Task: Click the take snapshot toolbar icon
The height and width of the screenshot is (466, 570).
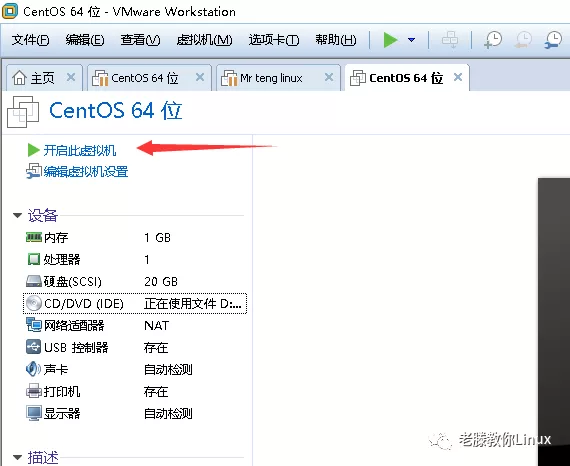Action: click(493, 40)
